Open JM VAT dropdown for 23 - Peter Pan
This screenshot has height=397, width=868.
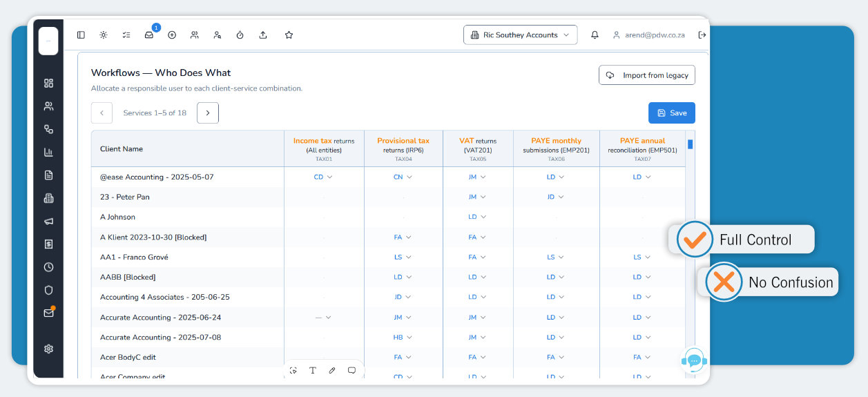(477, 197)
